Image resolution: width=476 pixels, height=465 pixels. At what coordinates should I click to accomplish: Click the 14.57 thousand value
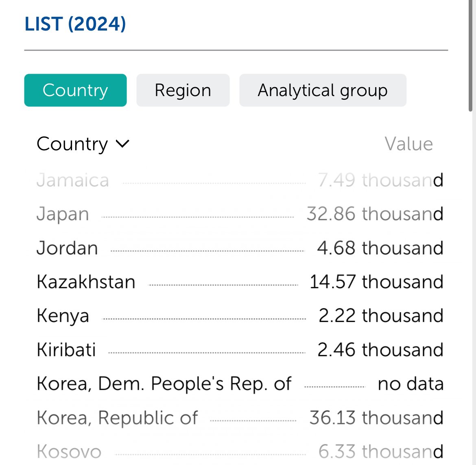coord(377,282)
